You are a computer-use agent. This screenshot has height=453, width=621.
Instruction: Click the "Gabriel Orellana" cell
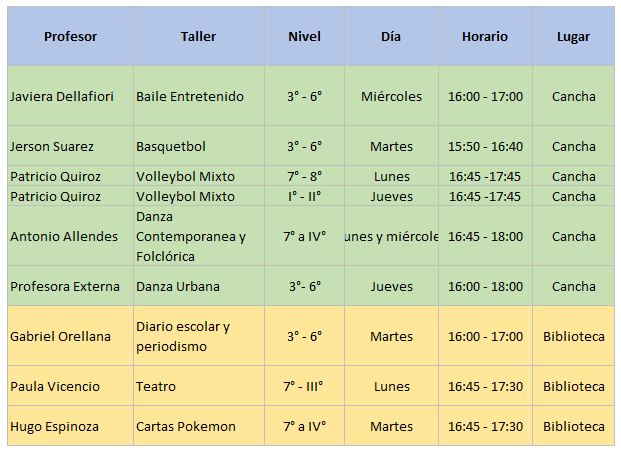61,337
